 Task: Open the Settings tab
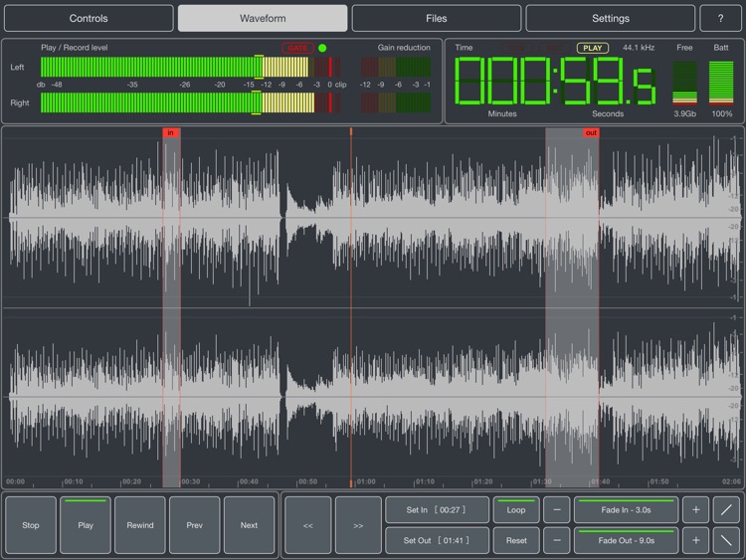[611, 18]
